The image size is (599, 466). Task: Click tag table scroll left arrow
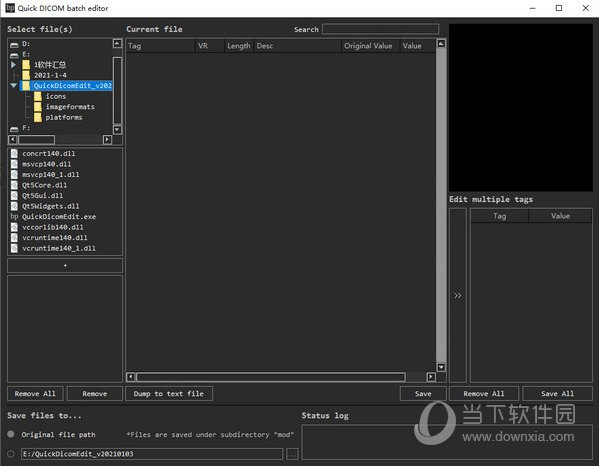(130, 377)
